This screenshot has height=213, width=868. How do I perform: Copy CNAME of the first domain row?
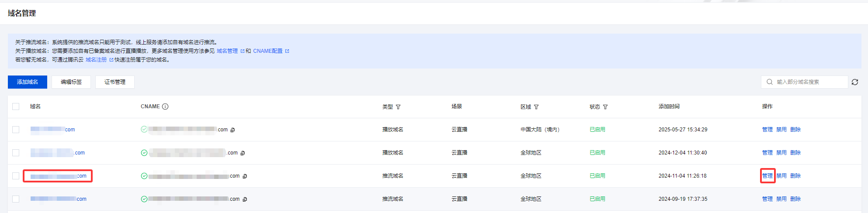[x=233, y=130]
